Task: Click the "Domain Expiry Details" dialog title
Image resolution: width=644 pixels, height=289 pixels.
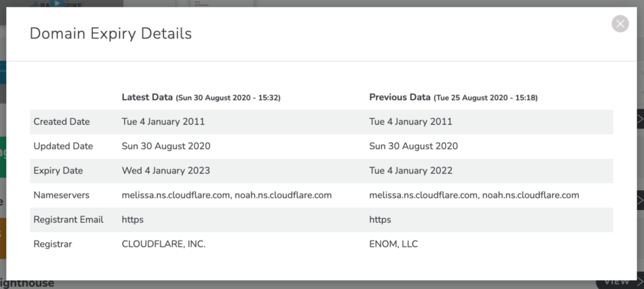Action: 111,33
